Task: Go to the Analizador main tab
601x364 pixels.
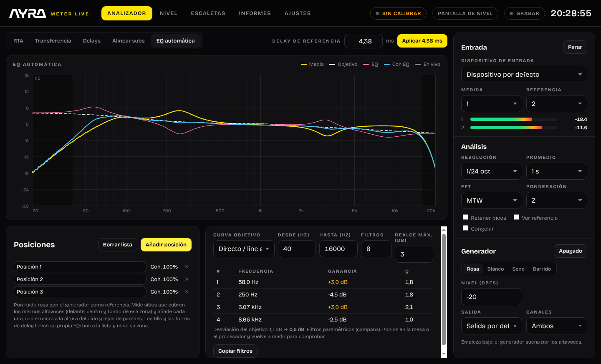Action: point(126,13)
